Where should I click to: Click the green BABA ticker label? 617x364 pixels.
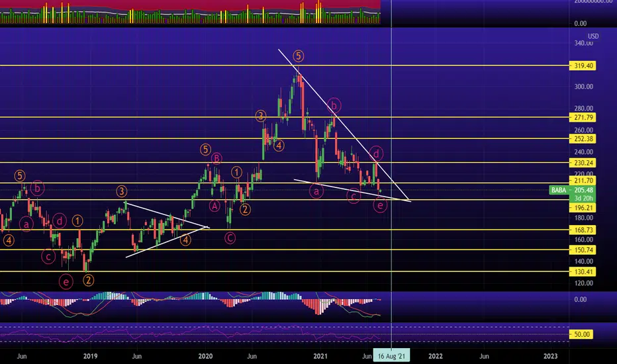(558, 191)
